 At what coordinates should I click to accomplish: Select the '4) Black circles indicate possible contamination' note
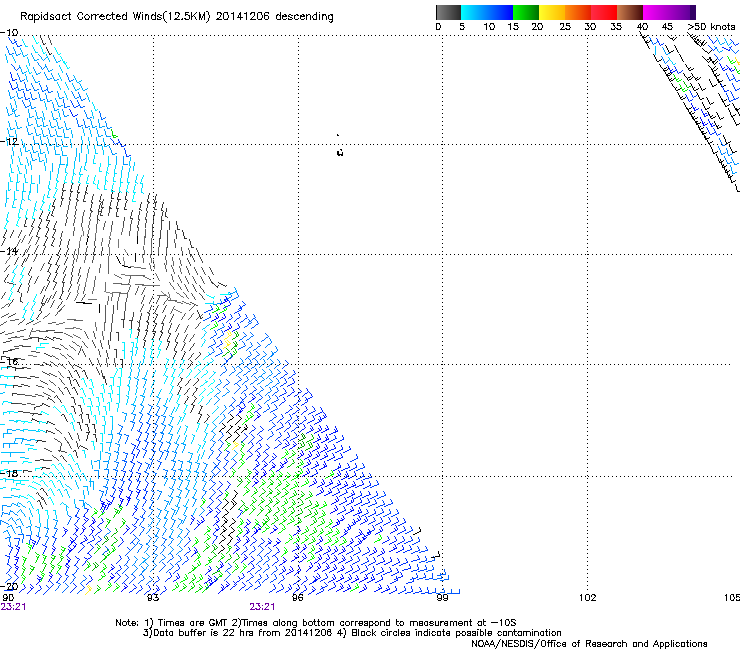pos(449,633)
